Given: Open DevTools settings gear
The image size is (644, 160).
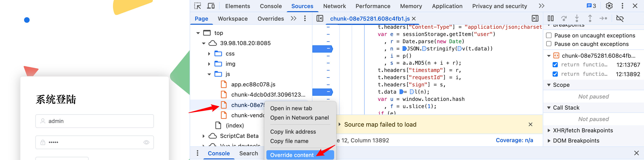Looking at the screenshot, I should click(609, 6).
